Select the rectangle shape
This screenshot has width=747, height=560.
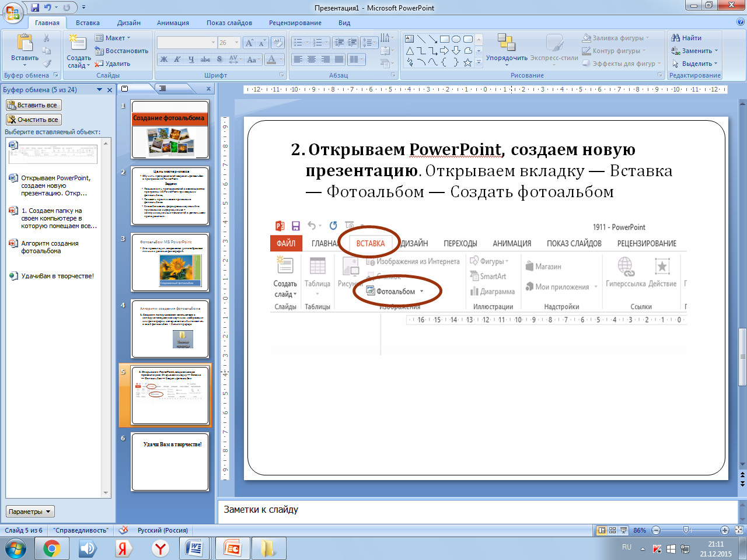click(x=445, y=39)
